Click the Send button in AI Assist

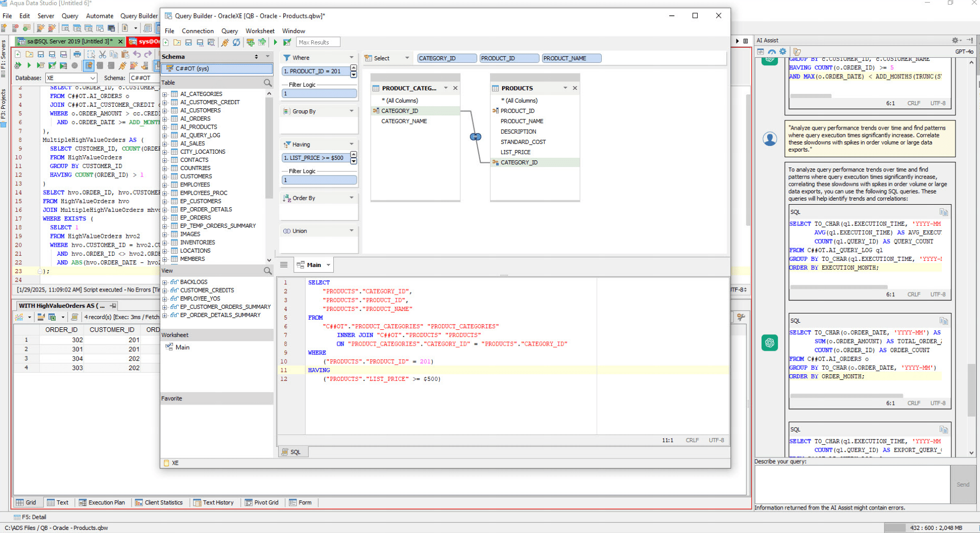pos(963,484)
